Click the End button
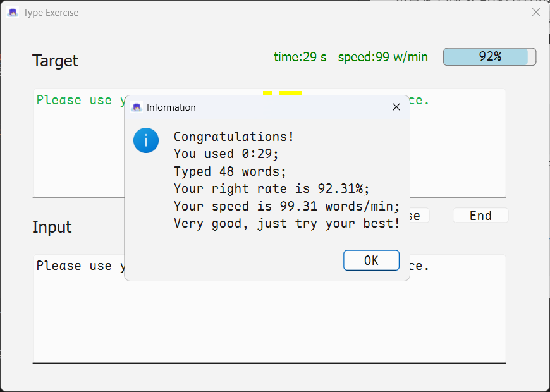The width and height of the screenshot is (550, 392). tap(480, 216)
